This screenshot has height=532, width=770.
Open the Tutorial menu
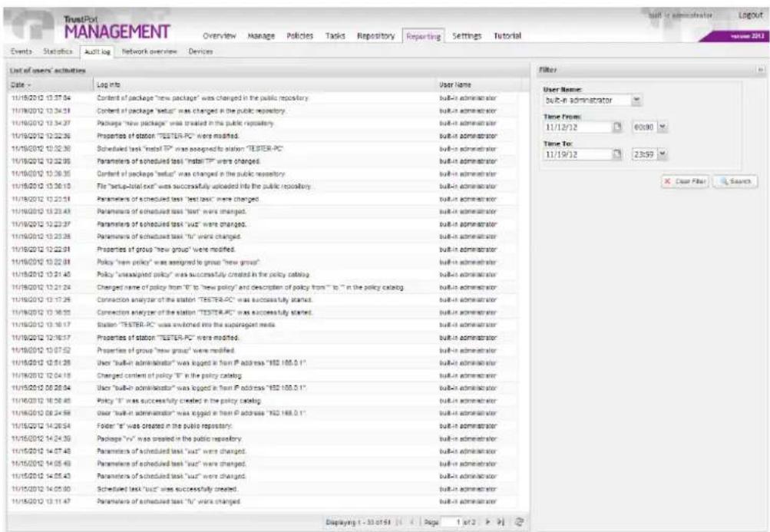[x=507, y=36]
